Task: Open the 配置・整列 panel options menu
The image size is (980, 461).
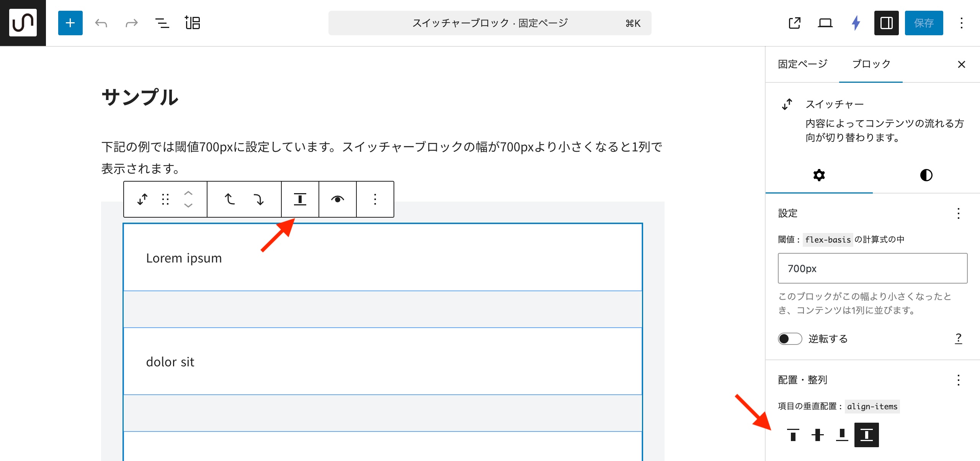Action: (958, 380)
